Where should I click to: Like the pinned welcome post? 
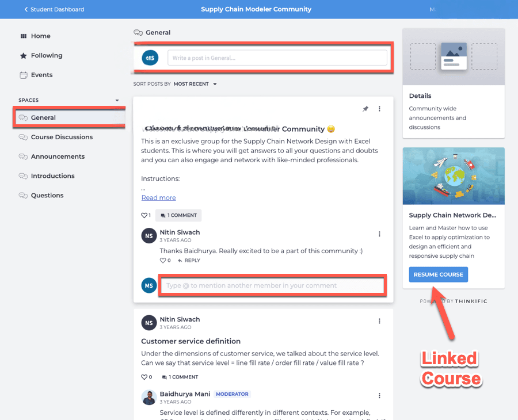(x=144, y=215)
